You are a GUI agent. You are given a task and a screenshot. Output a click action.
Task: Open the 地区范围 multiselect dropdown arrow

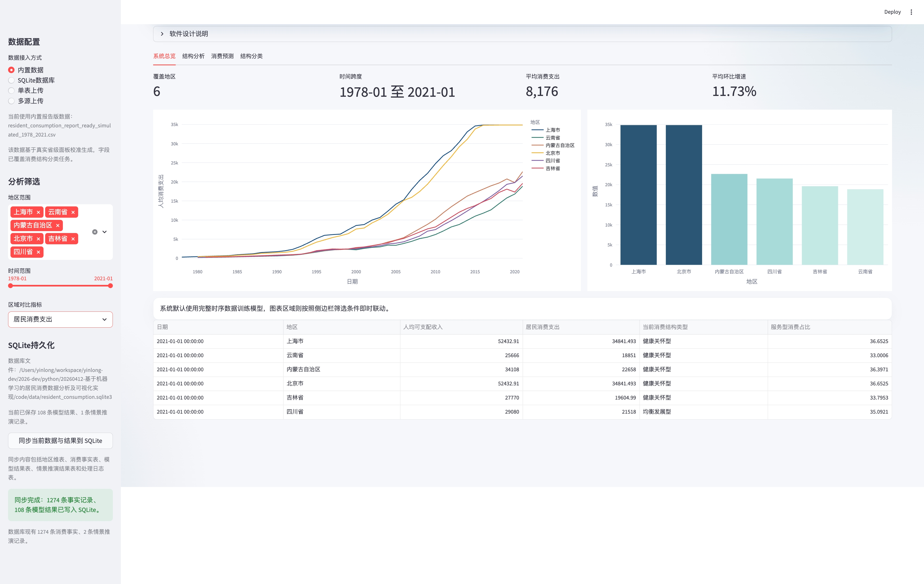(104, 232)
